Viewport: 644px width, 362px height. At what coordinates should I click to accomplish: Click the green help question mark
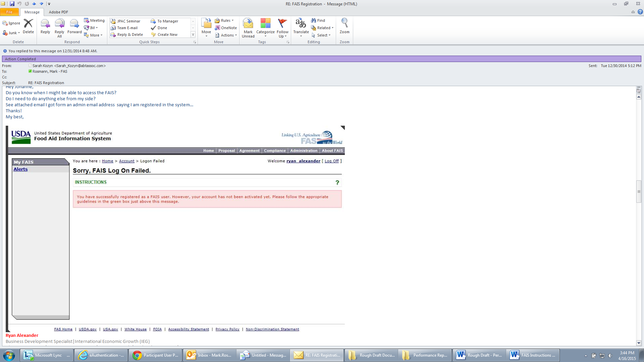pos(337,183)
